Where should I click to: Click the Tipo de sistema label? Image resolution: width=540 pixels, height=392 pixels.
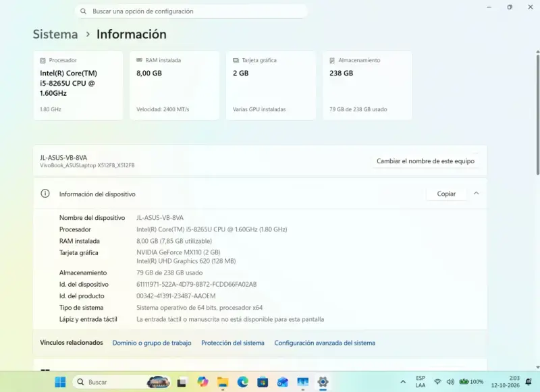81,308
